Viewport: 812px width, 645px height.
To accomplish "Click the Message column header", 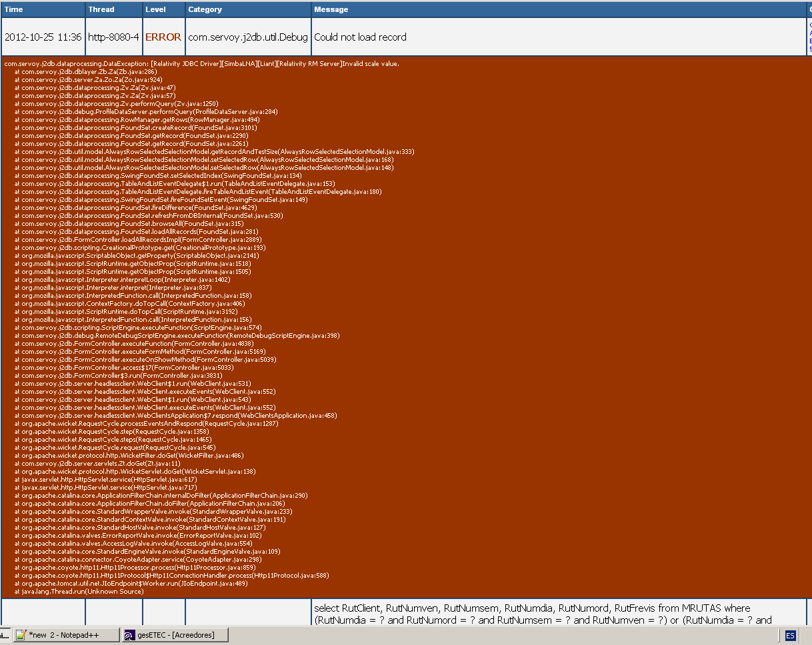I will (x=559, y=9).
